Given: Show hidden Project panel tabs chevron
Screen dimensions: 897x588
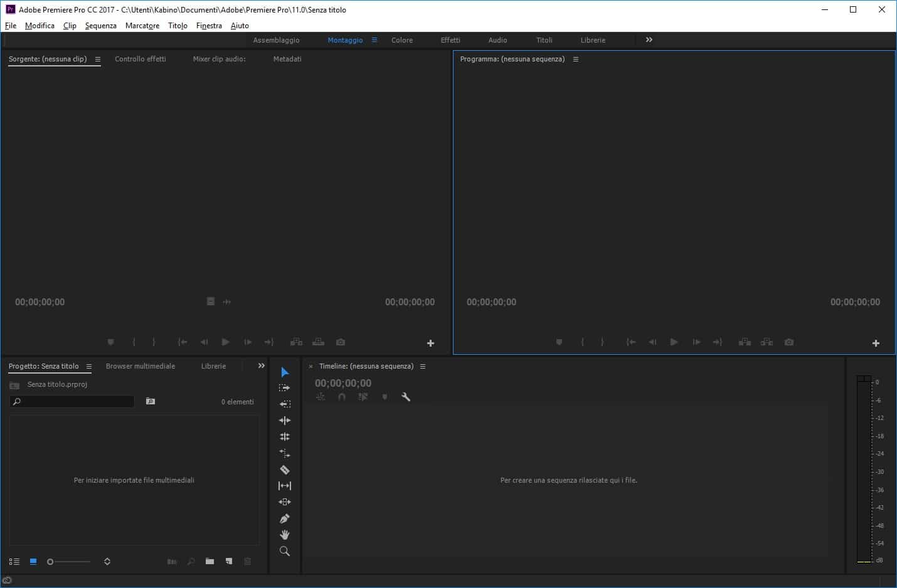Looking at the screenshot, I should pyautogui.click(x=262, y=365).
